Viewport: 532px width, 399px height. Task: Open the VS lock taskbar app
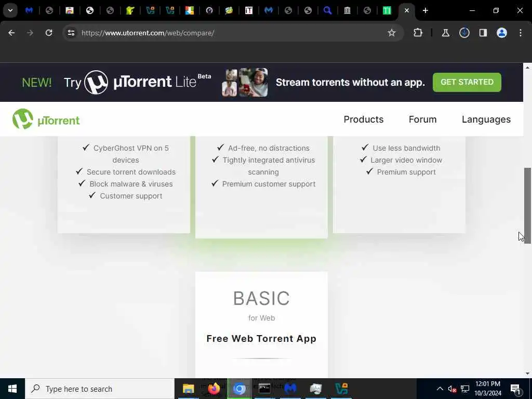(x=341, y=389)
